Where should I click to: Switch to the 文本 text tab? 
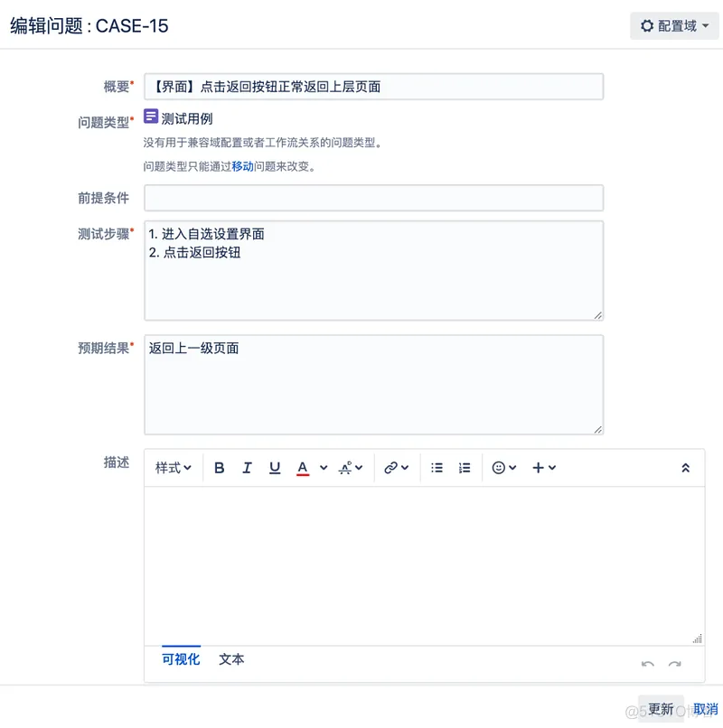point(231,658)
